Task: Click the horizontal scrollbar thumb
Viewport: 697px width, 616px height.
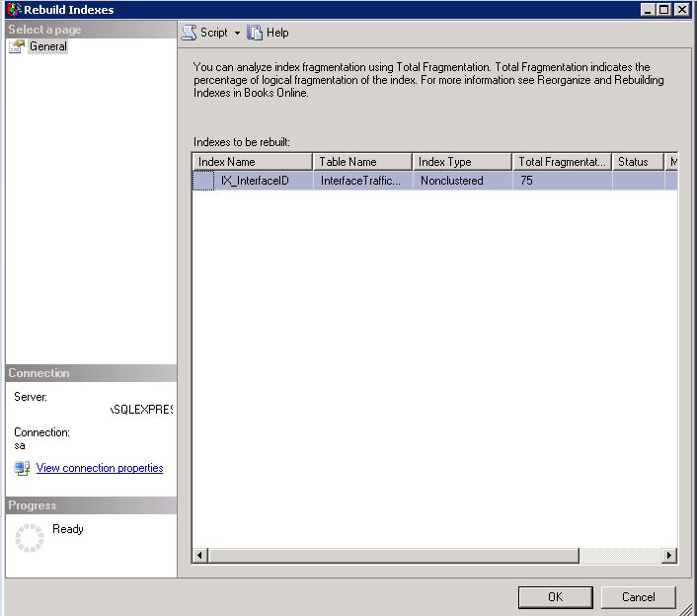Action: click(393, 555)
